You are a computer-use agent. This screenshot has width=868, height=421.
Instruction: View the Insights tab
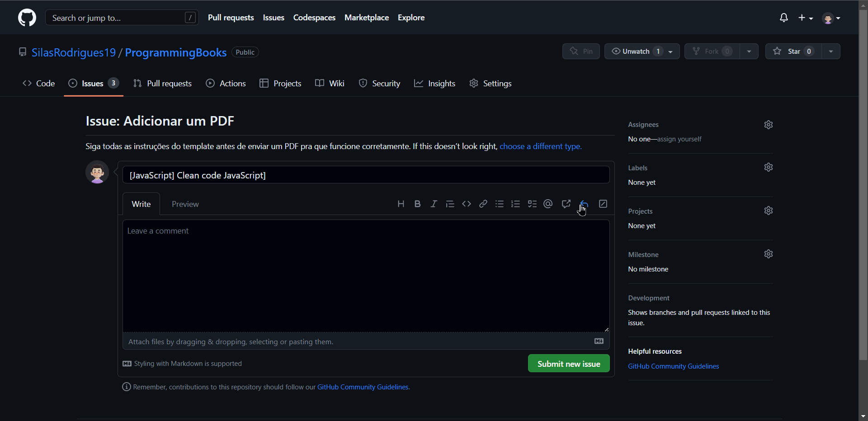435,84
